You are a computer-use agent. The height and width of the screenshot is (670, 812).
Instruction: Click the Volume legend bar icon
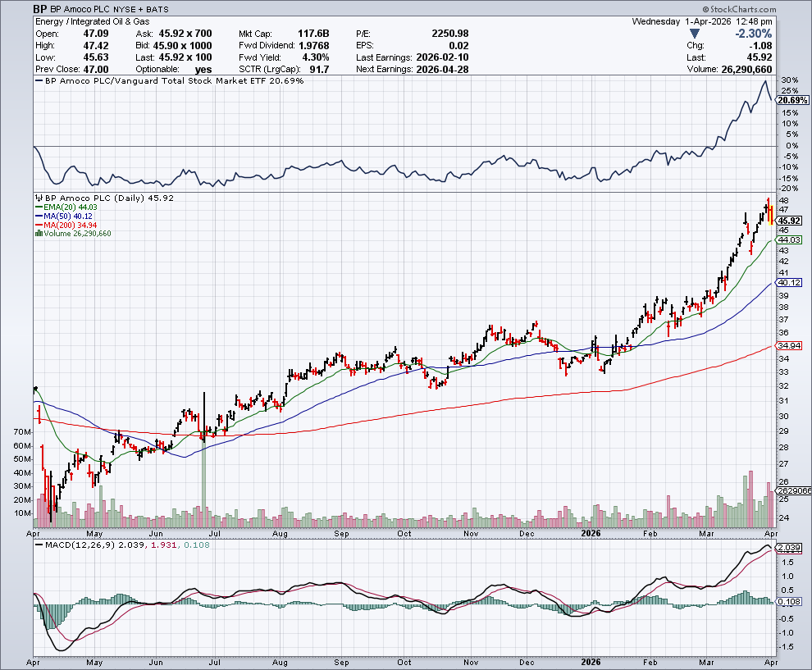click(38, 233)
